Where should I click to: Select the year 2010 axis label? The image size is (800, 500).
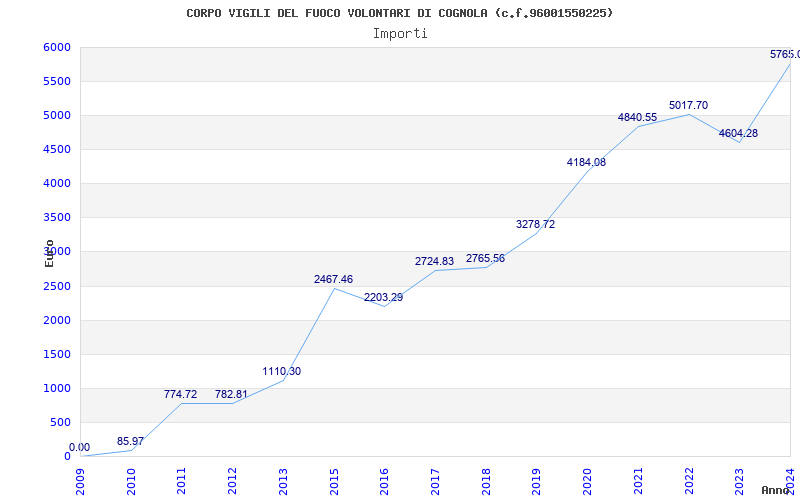point(131,482)
